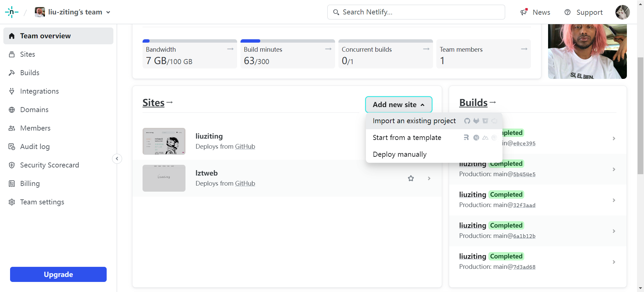The height and width of the screenshot is (292, 644).
Task: Click the Team settings gear icon
Action: point(12,202)
